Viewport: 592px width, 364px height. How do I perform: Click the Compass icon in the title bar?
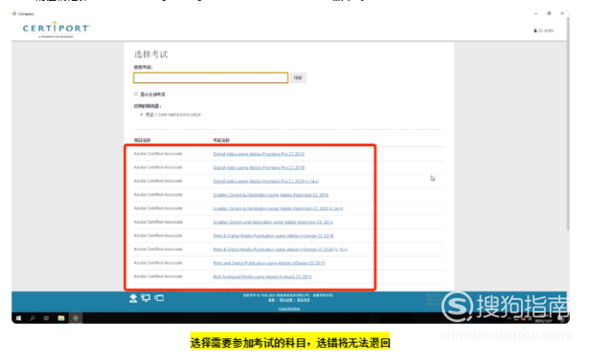(15, 14)
